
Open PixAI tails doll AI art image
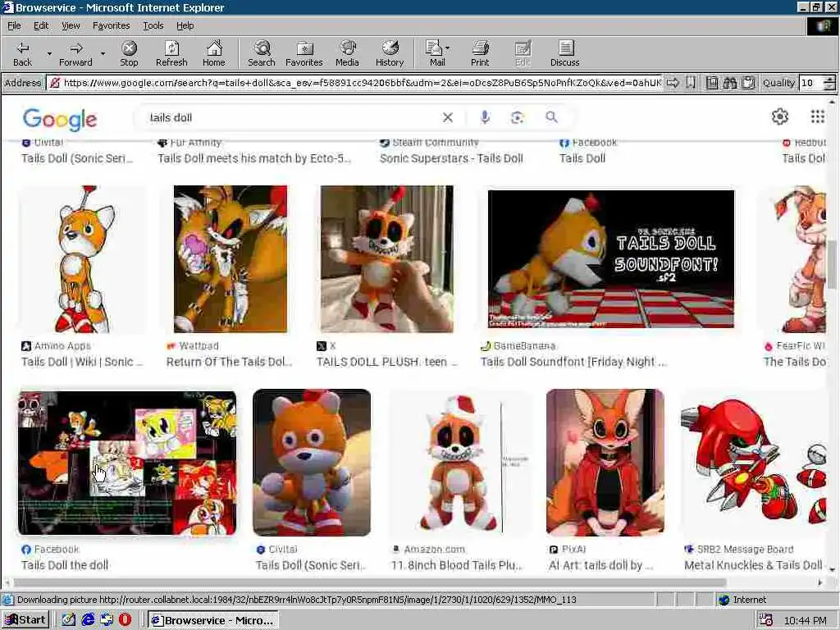605,463
